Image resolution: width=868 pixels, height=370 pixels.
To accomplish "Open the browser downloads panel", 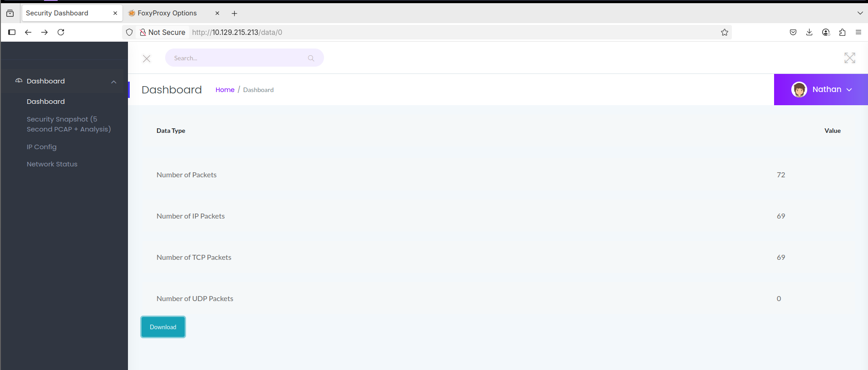I will tap(809, 32).
